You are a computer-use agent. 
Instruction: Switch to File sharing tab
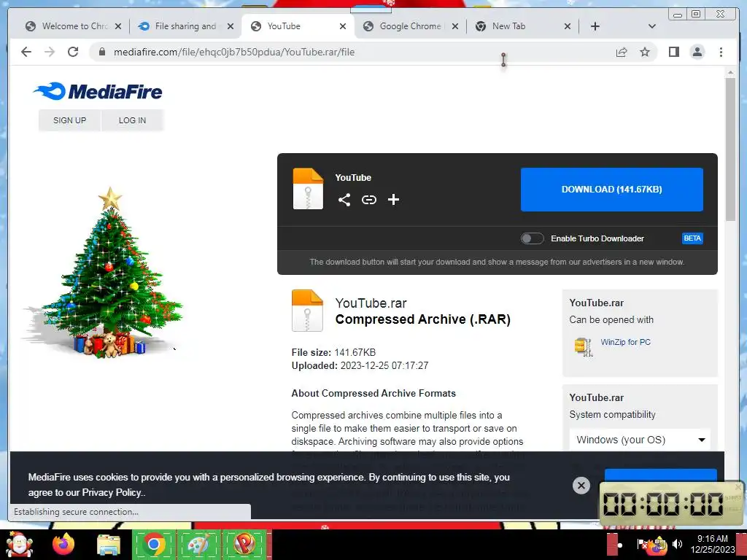[186, 26]
